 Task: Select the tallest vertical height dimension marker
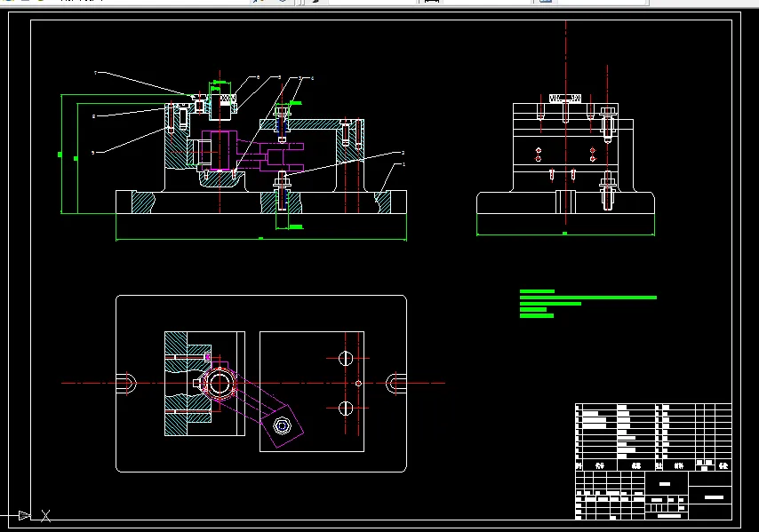[x=60, y=154]
